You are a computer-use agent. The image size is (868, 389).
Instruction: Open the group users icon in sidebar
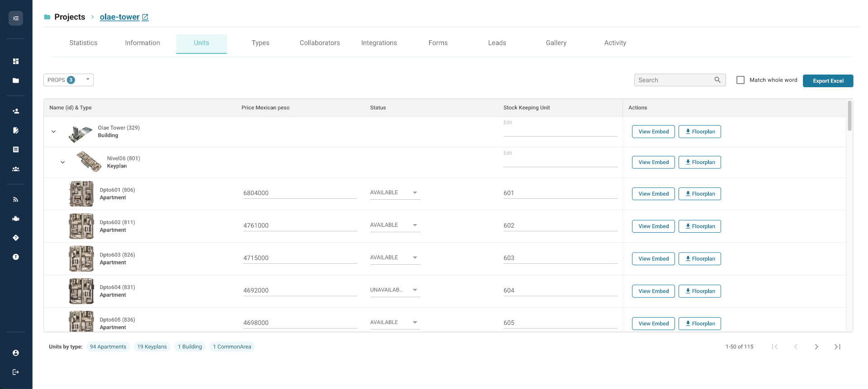tap(16, 169)
